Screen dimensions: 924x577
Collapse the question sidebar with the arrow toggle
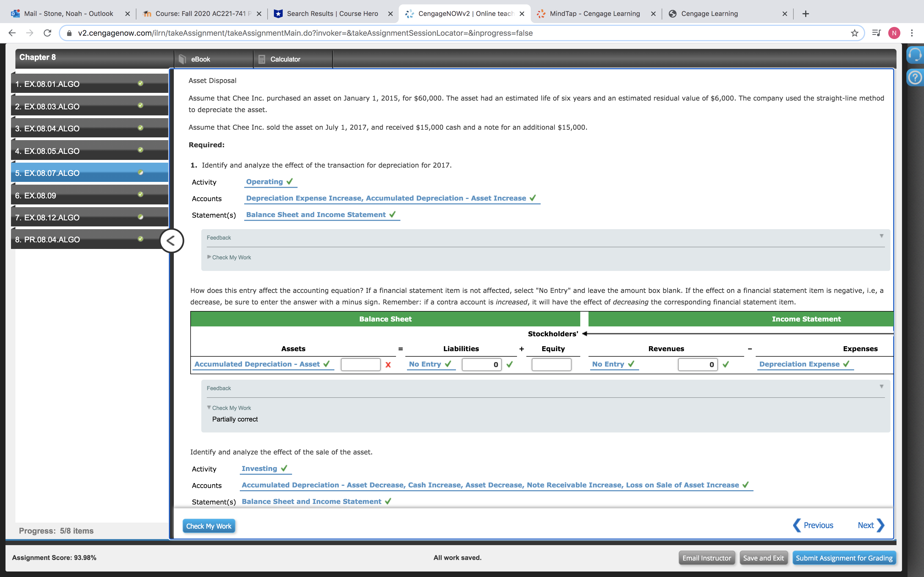point(171,240)
